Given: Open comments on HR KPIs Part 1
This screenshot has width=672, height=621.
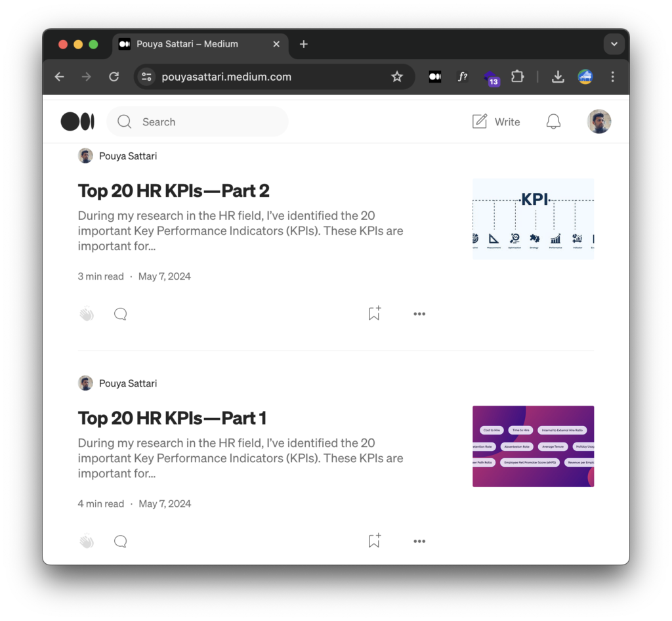Looking at the screenshot, I should [120, 542].
